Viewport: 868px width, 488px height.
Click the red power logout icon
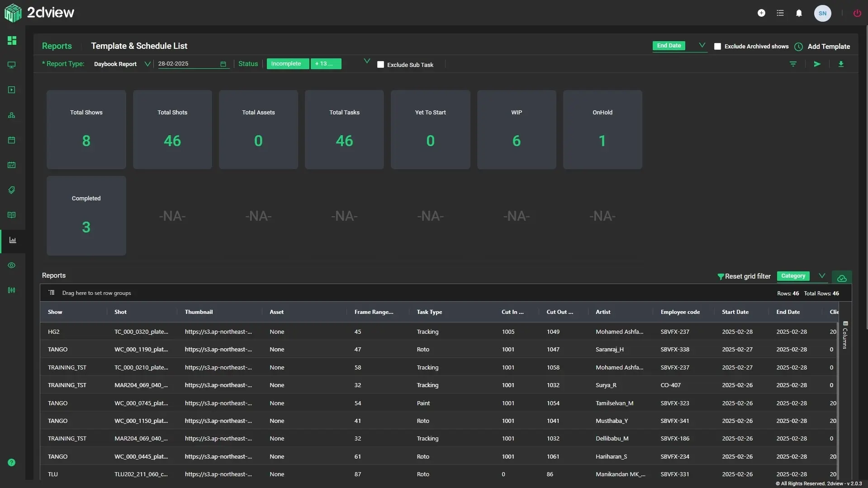point(857,13)
